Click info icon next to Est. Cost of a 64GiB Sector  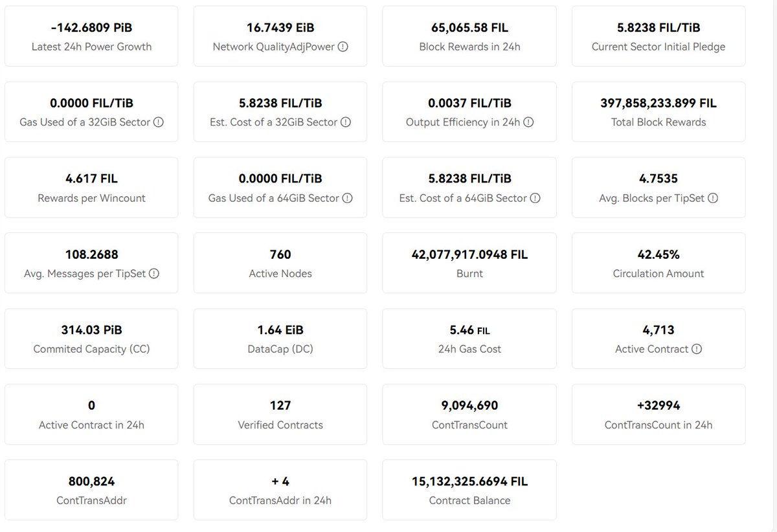coord(535,198)
